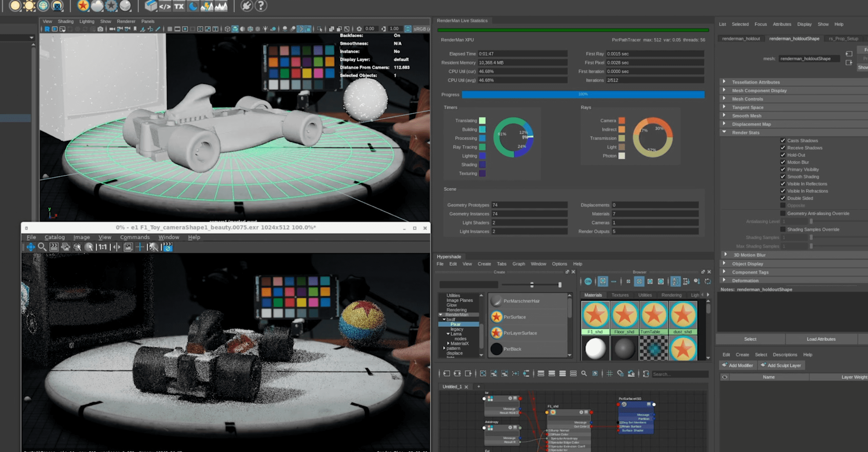Image resolution: width=868 pixels, height=452 pixels.
Task: Open the Graph menu in Hypershade
Action: point(519,264)
